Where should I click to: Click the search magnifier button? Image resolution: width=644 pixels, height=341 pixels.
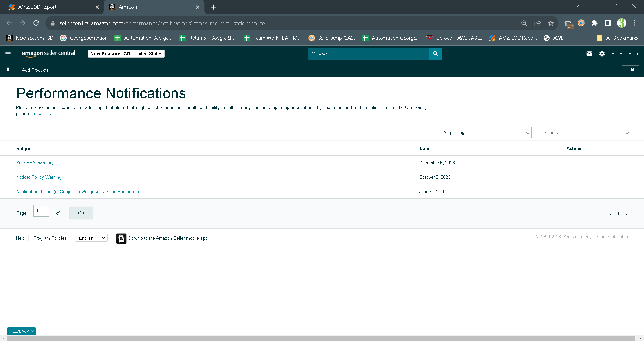(x=435, y=54)
